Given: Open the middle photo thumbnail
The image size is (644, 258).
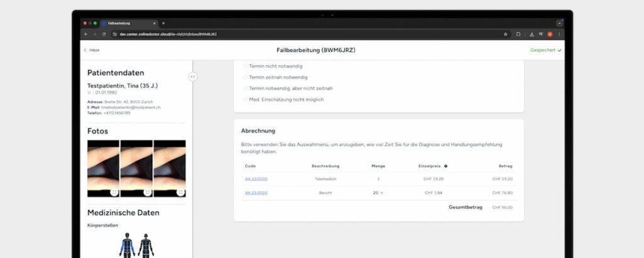Looking at the screenshot, I should [136, 169].
